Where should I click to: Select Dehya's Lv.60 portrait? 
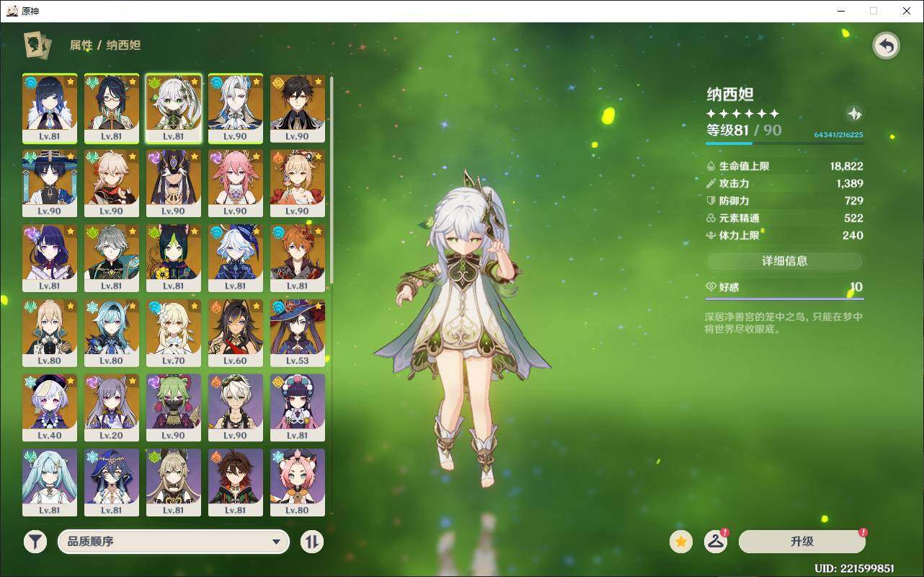(x=236, y=333)
